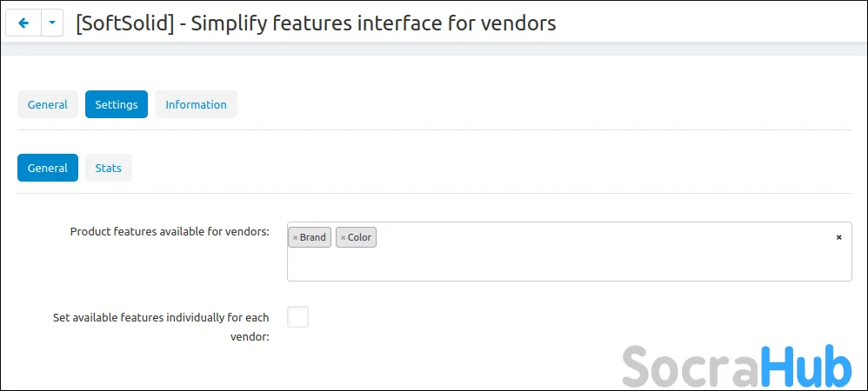Click the blue 'Hub' part of logo
The width and height of the screenshot is (868, 391).
pos(805,367)
